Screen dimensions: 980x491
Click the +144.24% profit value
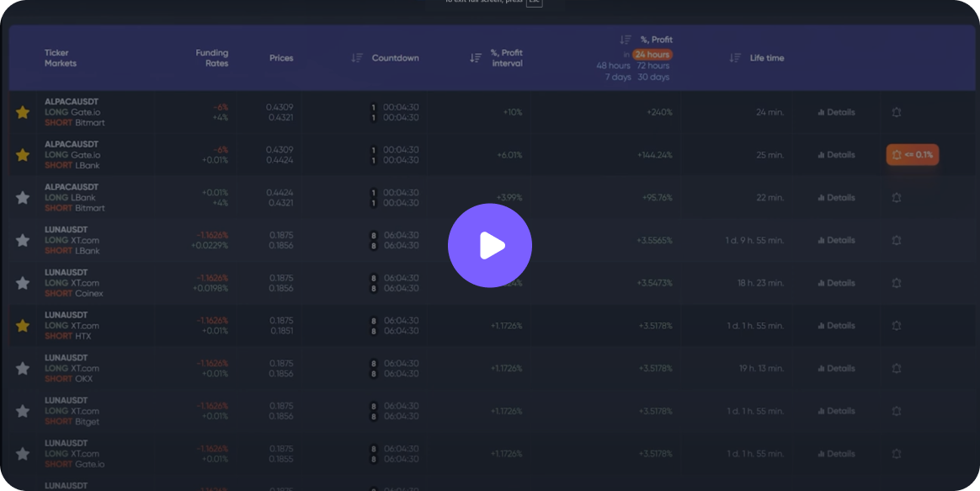pos(655,155)
